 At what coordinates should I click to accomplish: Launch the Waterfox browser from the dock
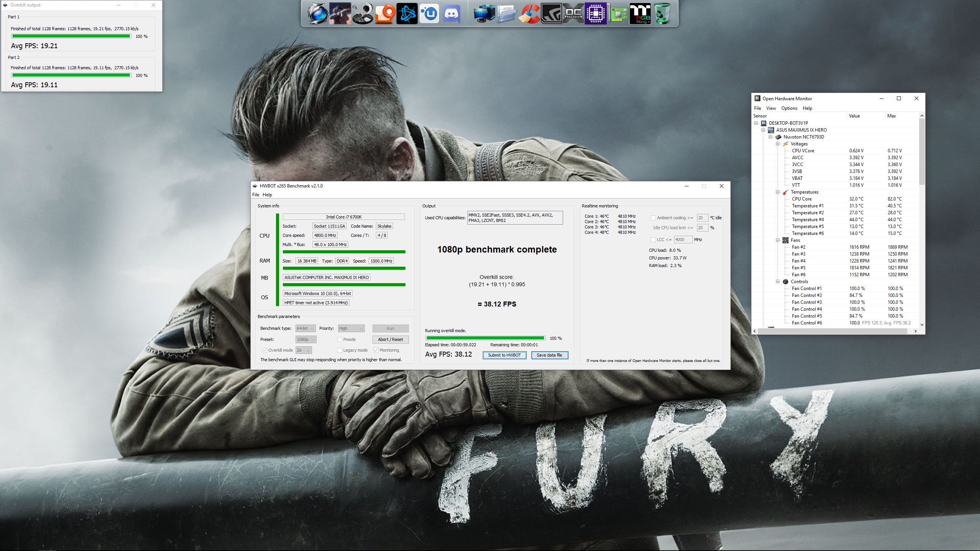coord(317,14)
